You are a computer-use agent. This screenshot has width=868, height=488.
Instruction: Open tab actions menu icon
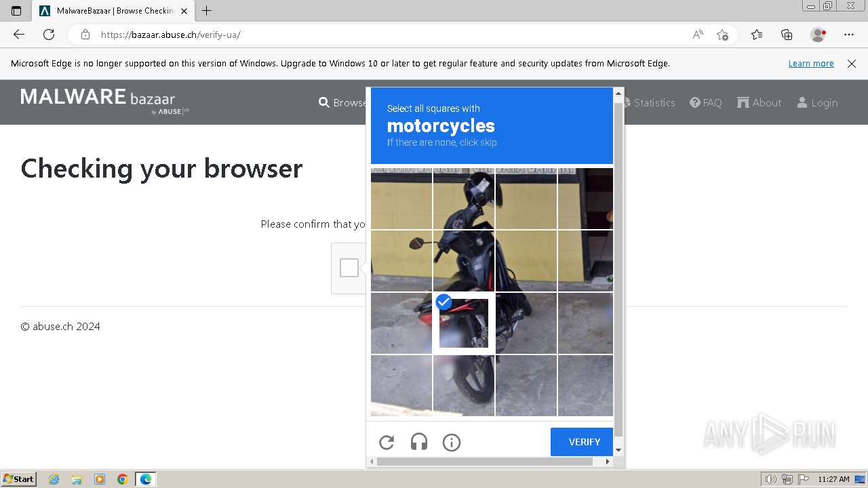coord(16,11)
